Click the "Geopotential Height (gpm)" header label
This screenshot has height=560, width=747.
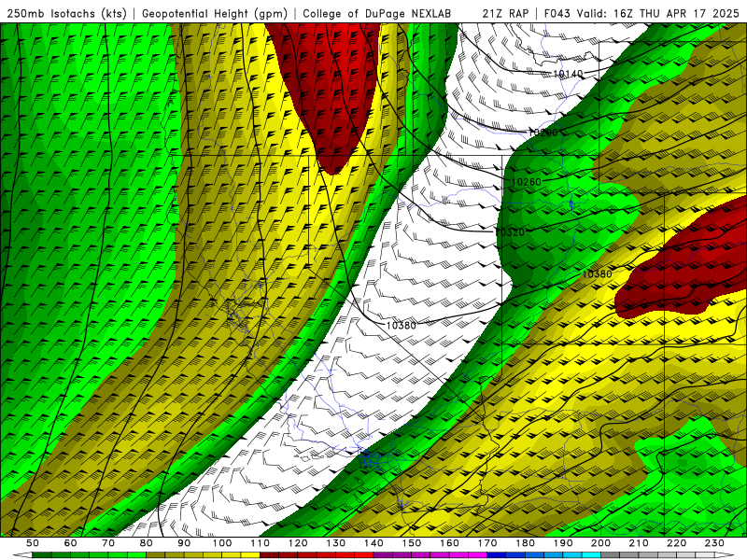(215, 13)
